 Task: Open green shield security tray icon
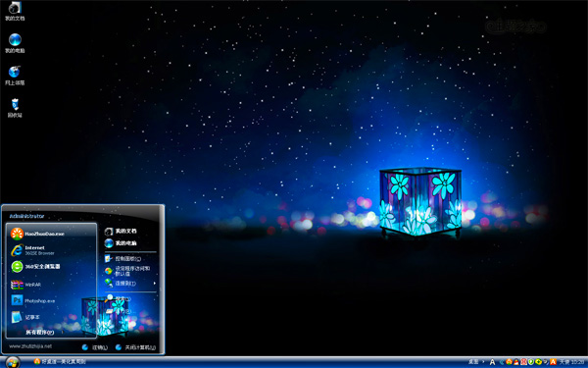531,362
